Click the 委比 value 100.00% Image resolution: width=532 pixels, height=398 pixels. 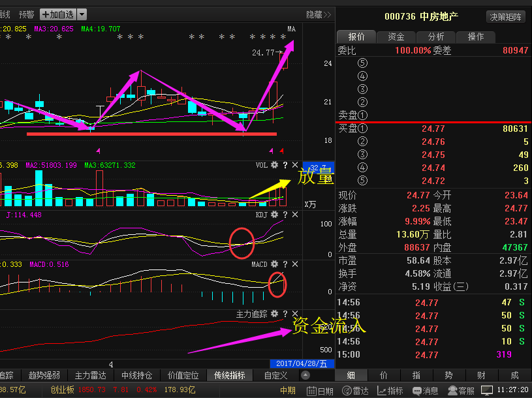click(413, 50)
